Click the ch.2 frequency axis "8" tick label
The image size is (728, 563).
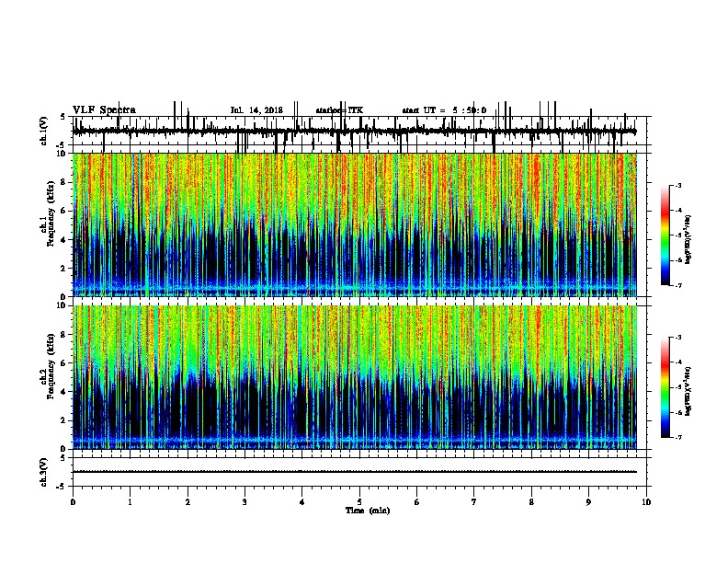tap(64, 335)
